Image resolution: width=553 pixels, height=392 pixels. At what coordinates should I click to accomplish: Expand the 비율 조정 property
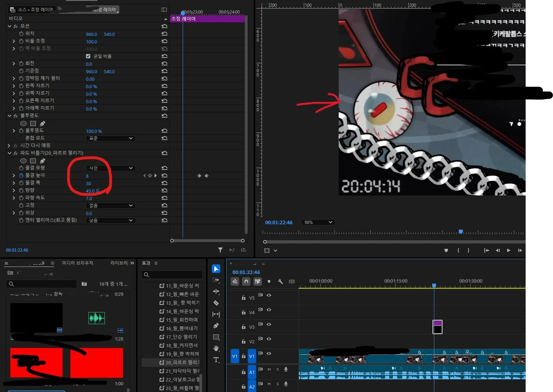(x=14, y=41)
